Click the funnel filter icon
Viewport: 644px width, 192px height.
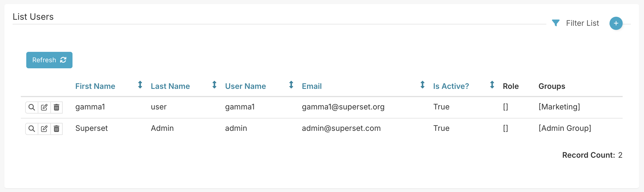tap(556, 23)
